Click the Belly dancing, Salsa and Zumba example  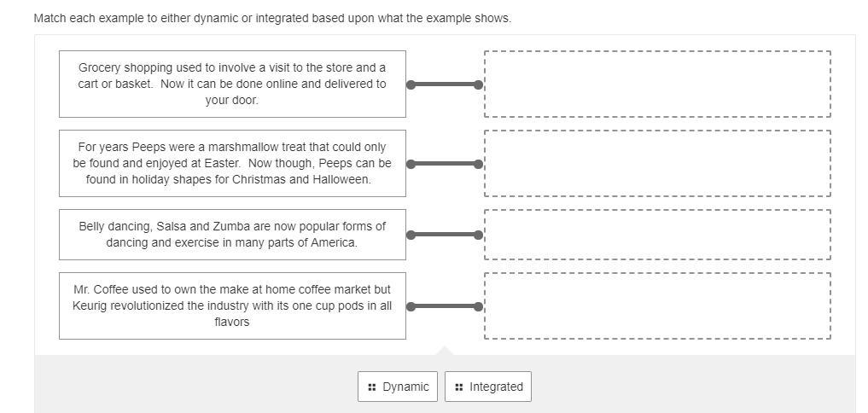coord(232,235)
